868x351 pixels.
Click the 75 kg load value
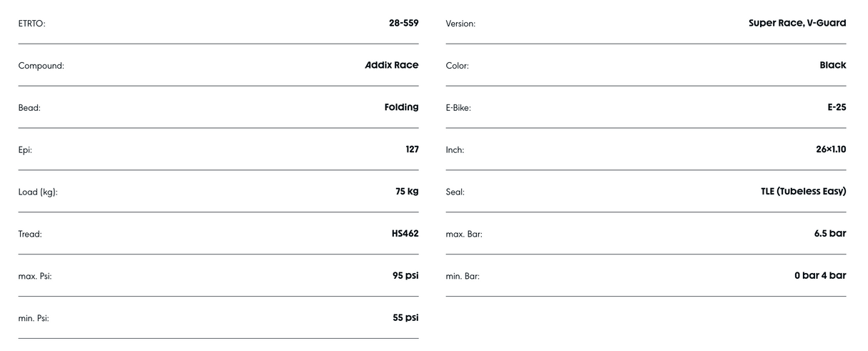407,192
